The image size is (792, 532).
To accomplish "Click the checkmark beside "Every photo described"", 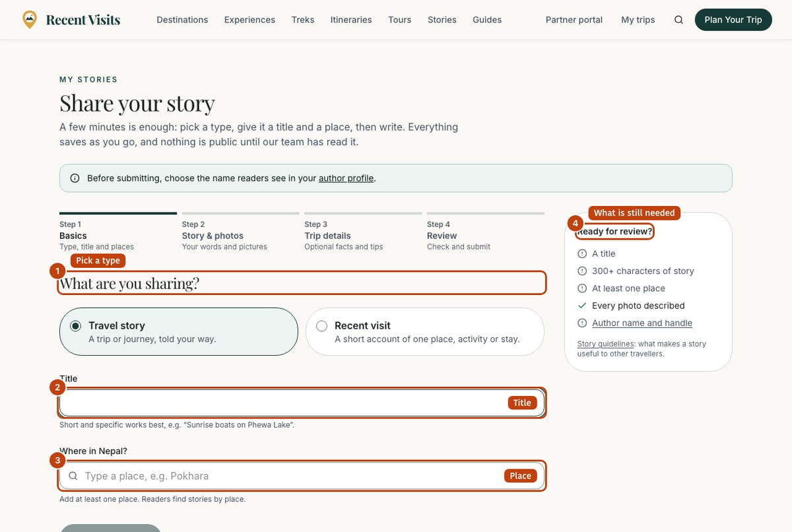I will 582,306.
